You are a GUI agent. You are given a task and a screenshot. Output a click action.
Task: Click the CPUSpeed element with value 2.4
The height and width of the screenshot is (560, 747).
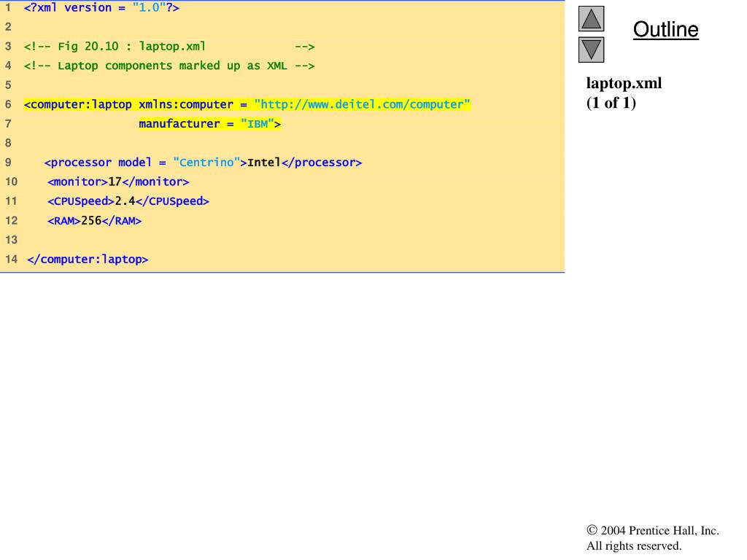point(128,201)
